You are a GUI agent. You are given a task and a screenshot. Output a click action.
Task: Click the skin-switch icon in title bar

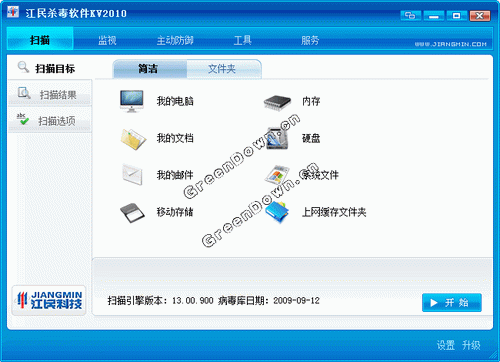coord(410,16)
